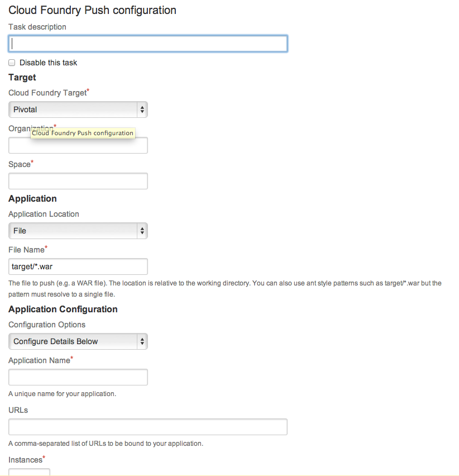
Task: Click the "Application Name" field label
Action: coord(39,360)
